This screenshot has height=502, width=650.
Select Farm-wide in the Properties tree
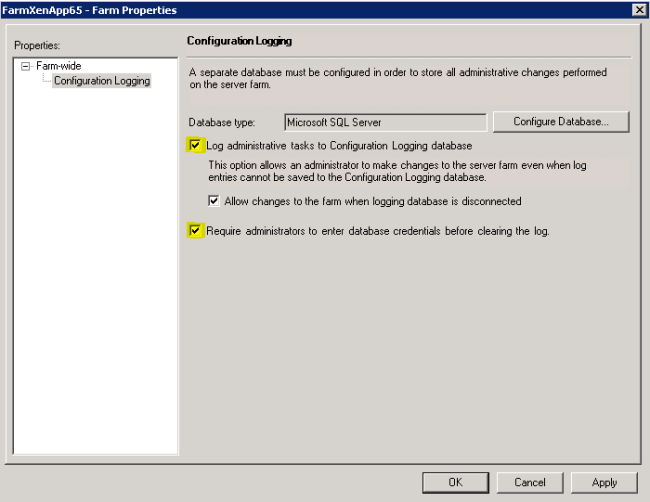[x=58, y=66]
